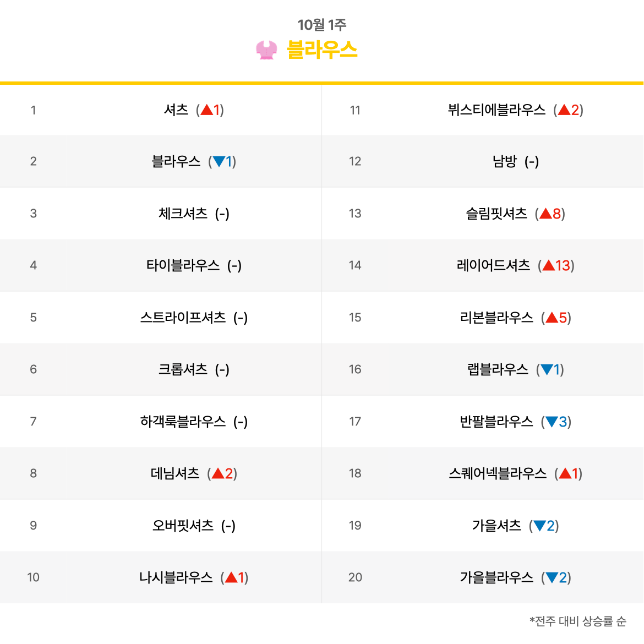Click the red up arrow next to 셔츠
The height and width of the screenshot is (644, 644).
[x=206, y=110]
